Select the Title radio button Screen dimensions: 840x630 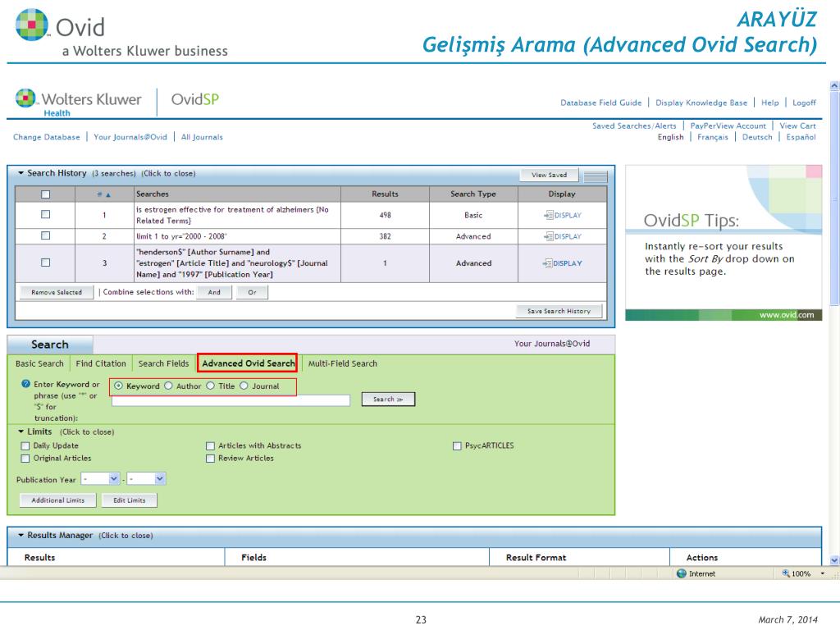tap(211, 386)
